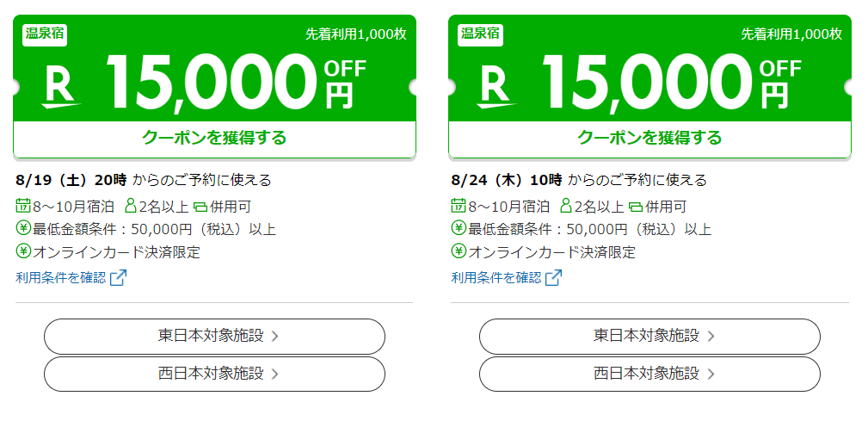Click right coupon's クーポンを獲得する button
The height and width of the screenshot is (427, 868).
click(x=649, y=139)
